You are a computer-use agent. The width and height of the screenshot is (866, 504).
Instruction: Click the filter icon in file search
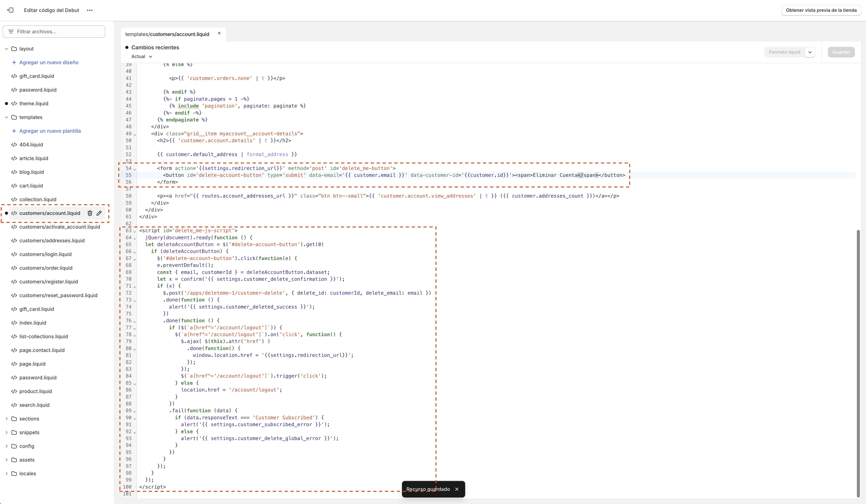(x=11, y=32)
